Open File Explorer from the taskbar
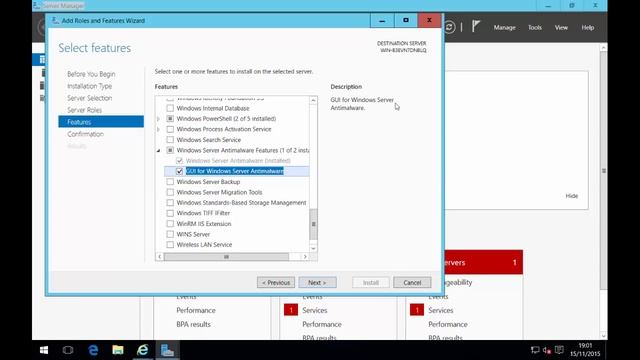The image size is (640, 360). tap(118, 350)
